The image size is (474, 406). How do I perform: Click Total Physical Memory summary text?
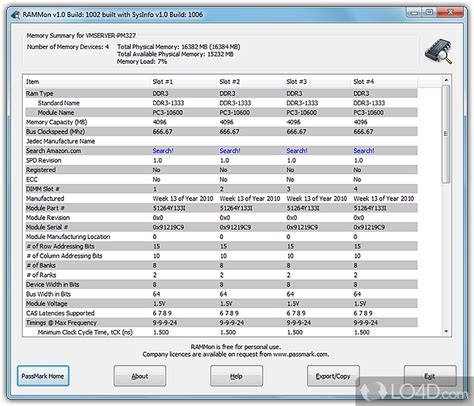179,47
